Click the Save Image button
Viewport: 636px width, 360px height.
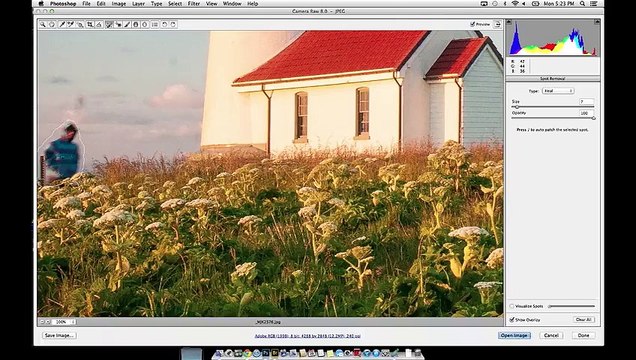click(59, 335)
